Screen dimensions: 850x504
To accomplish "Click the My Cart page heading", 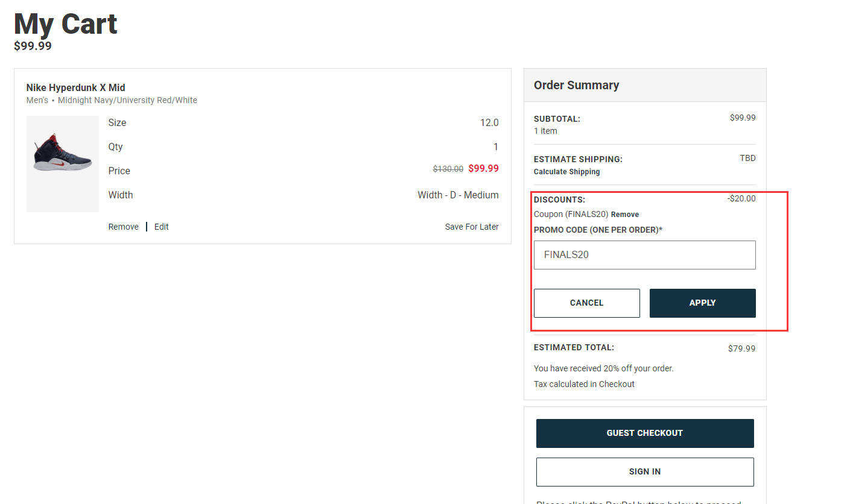I will 66,24.
